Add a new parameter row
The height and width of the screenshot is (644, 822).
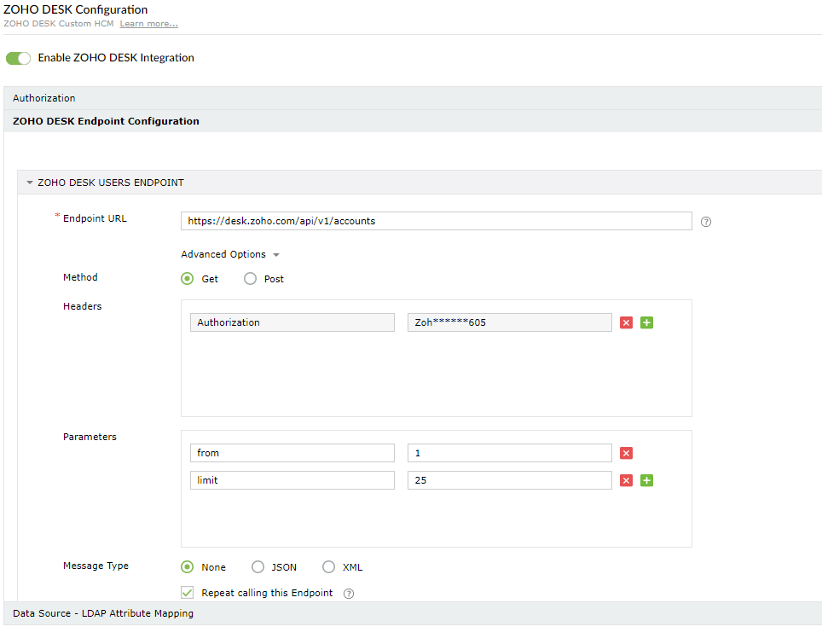(x=646, y=480)
